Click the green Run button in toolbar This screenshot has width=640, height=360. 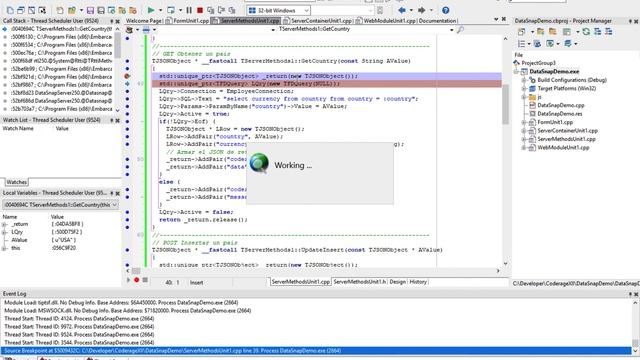(x=151, y=10)
